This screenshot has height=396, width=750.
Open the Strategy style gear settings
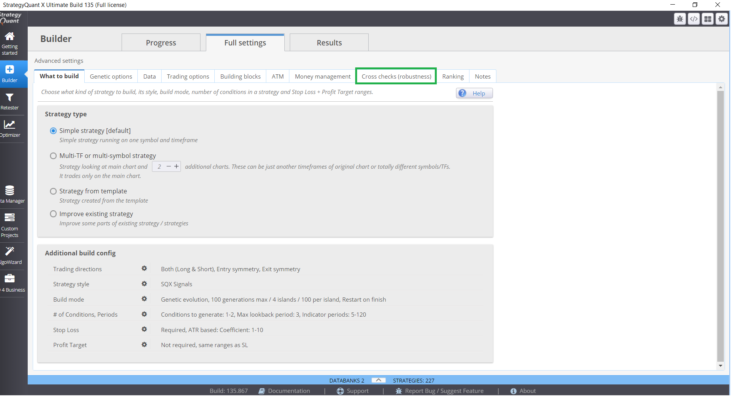pos(144,284)
